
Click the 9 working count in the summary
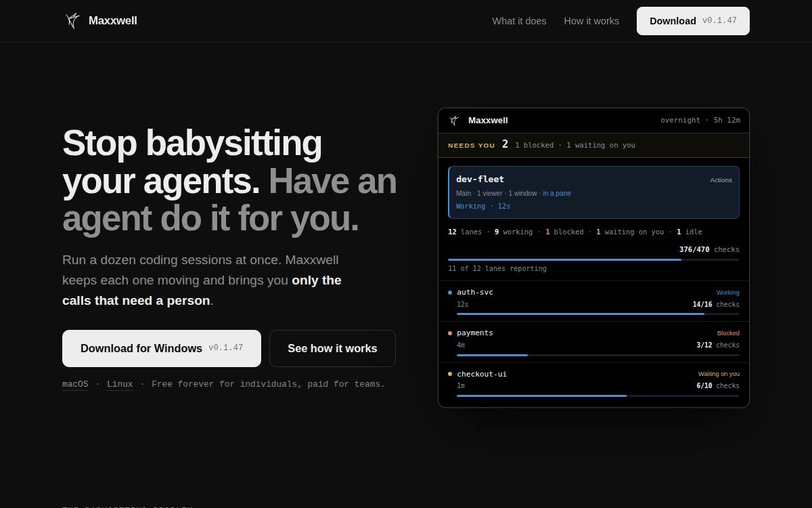(x=514, y=232)
